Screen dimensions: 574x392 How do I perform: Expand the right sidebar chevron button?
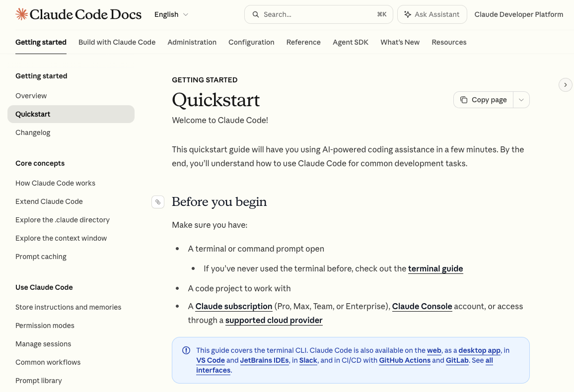click(x=565, y=85)
